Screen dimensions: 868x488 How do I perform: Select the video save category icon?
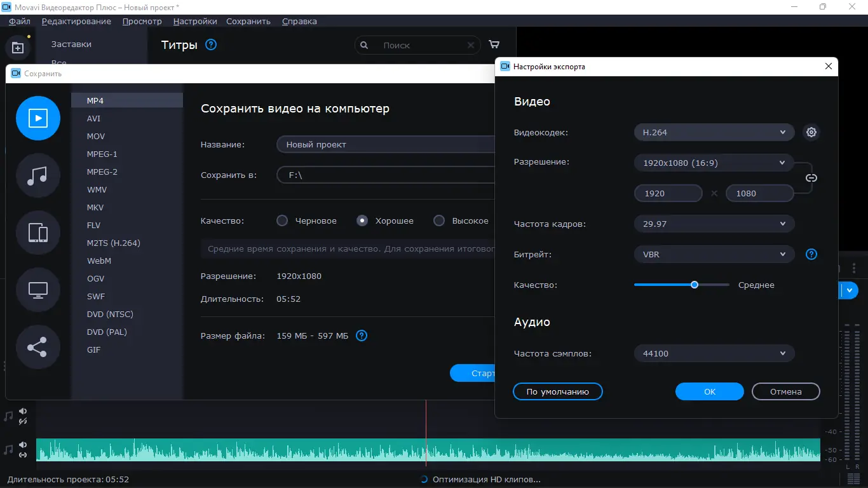[x=38, y=118]
